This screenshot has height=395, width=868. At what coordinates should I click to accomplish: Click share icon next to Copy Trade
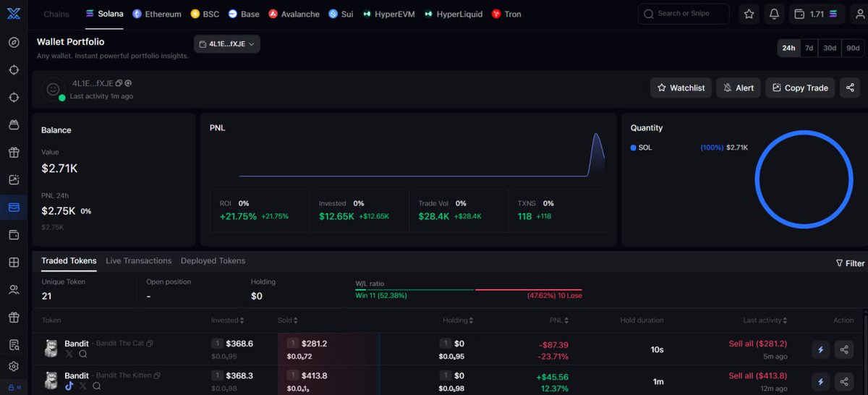[x=850, y=88]
